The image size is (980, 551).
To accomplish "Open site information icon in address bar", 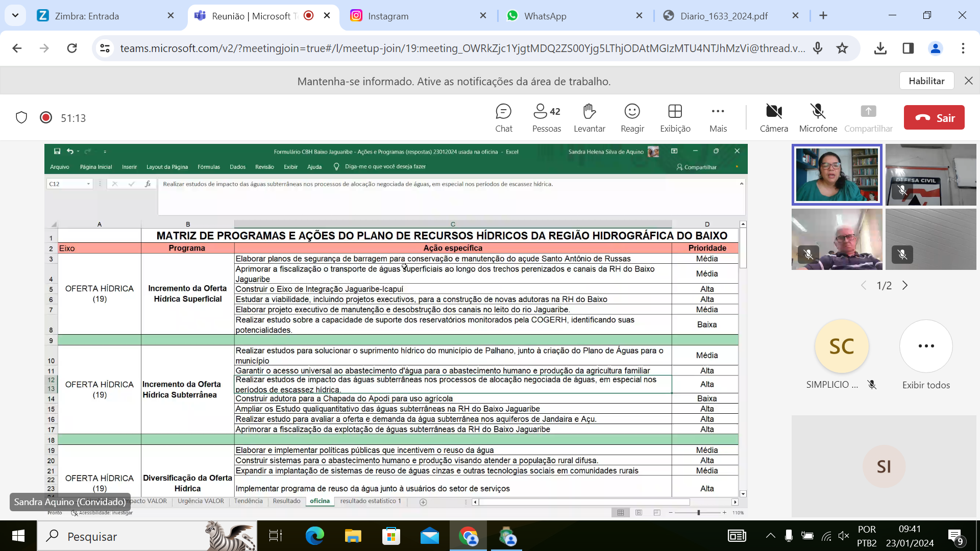I will [x=105, y=48].
